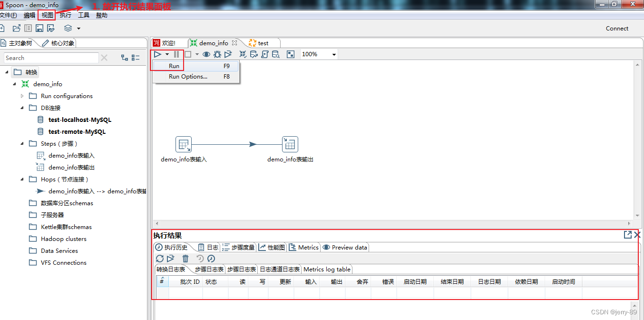Switch to the 性能图 tab
Viewport: 644px width, 320px height.
272,247
